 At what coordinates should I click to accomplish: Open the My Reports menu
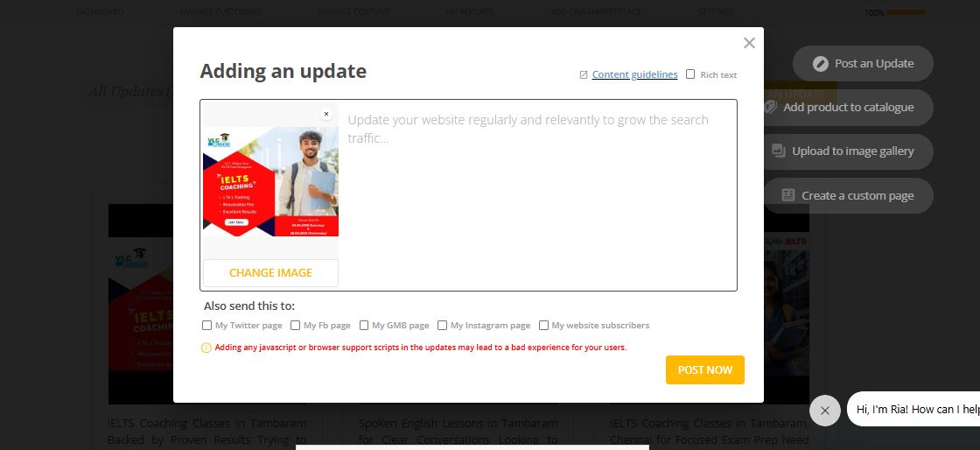pos(469,12)
